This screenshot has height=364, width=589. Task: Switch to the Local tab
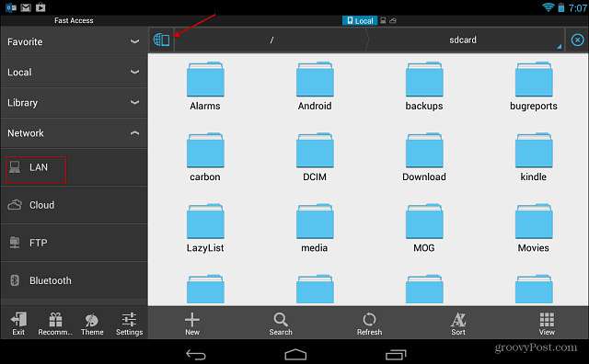[x=360, y=20]
